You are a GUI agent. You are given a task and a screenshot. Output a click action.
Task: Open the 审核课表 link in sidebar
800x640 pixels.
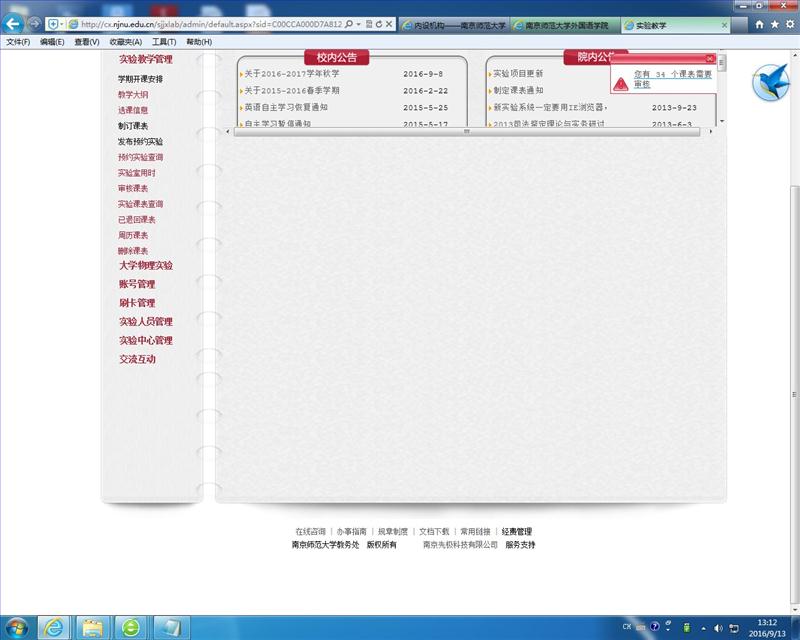(x=133, y=188)
